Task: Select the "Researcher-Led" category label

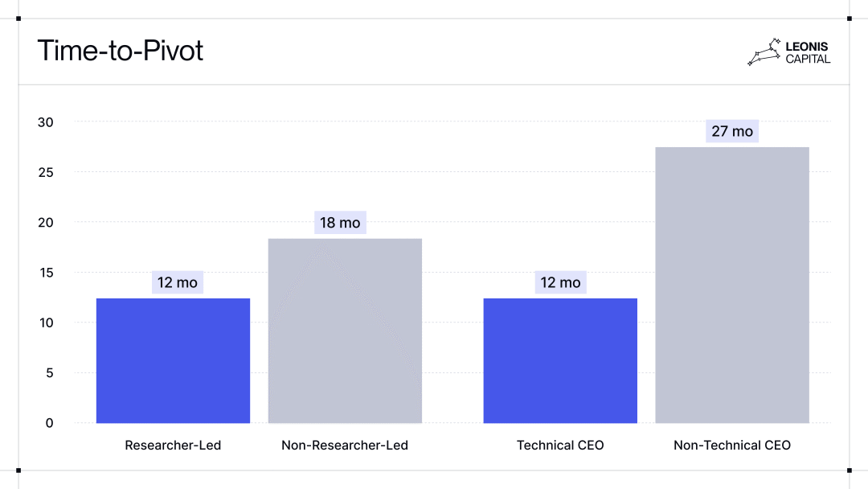Action: click(x=173, y=445)
